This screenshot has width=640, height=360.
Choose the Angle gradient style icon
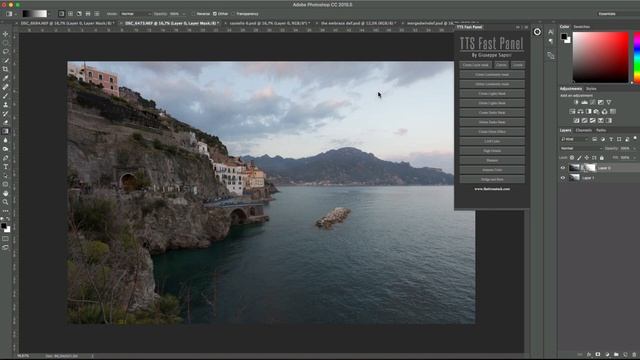[x=79, y=14]
